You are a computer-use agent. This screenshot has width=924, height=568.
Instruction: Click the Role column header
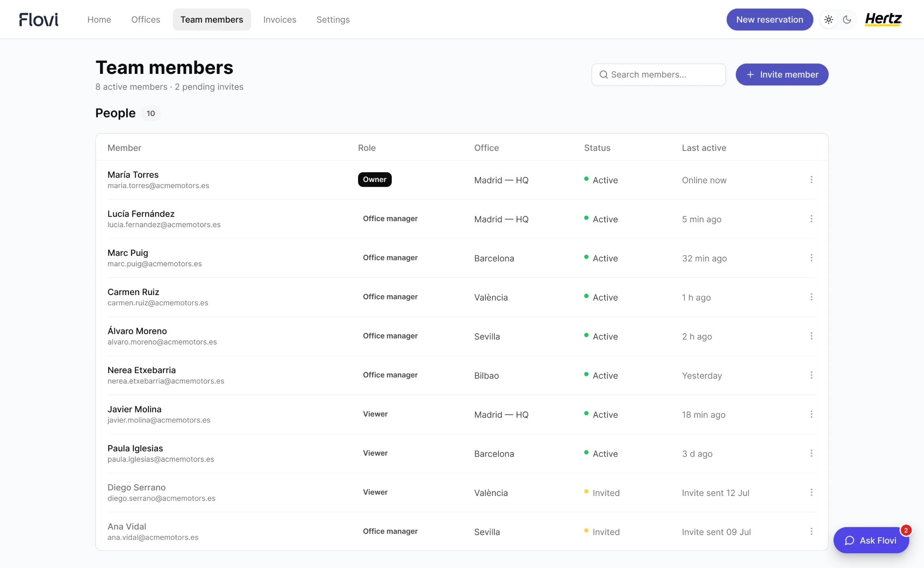pos(367,148)
